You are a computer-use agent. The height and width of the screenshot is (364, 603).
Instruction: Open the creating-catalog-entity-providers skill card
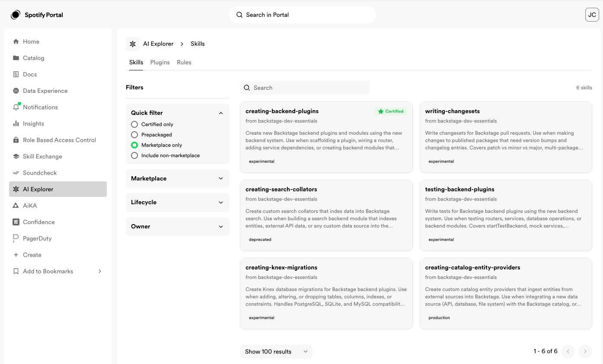coord(506,293)
